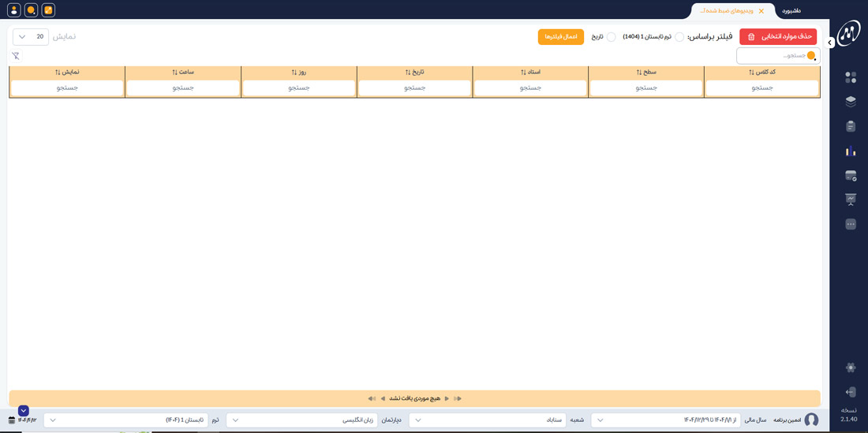Expand the شعبه dropdown (ستایاد)
This screenshot has width=868, height=433.
487,420
